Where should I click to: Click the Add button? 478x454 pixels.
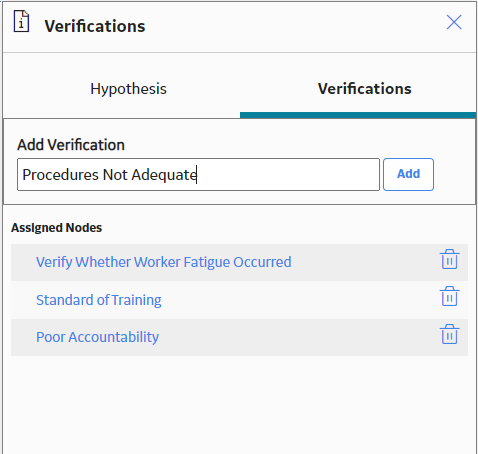[x=408, y=174]
